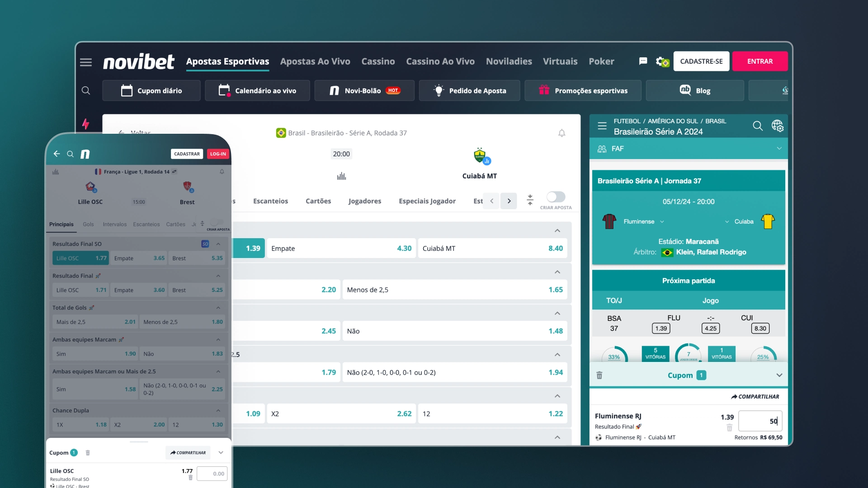Open the hamburger menu beside novibet logo
Viewport: 868px width, 488px height.
(86, 62)
